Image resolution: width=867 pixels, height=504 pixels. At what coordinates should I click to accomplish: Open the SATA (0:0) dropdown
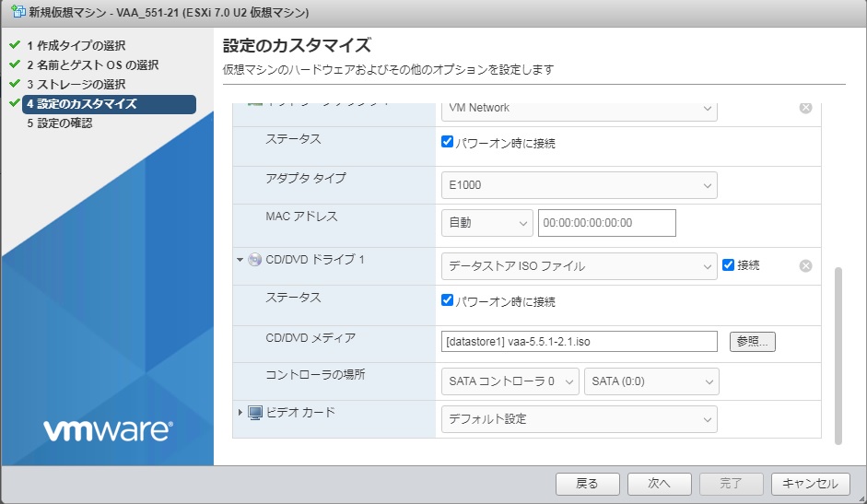(651, 381)
